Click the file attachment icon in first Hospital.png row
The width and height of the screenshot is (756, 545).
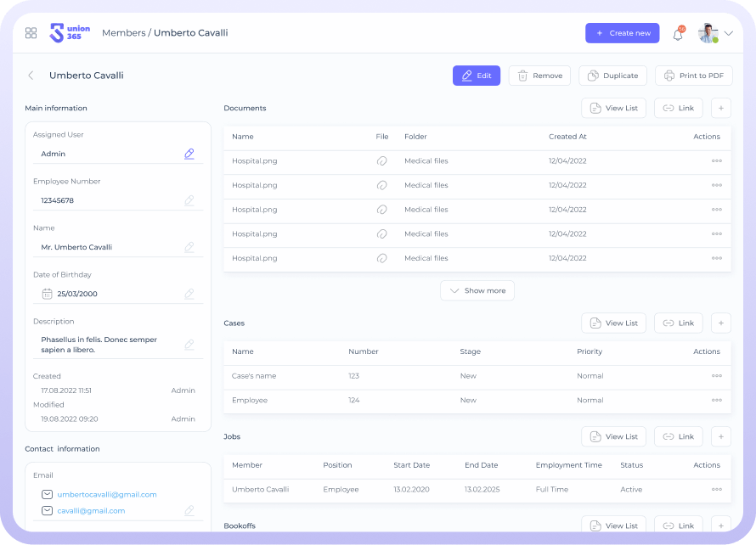(382, 160)
